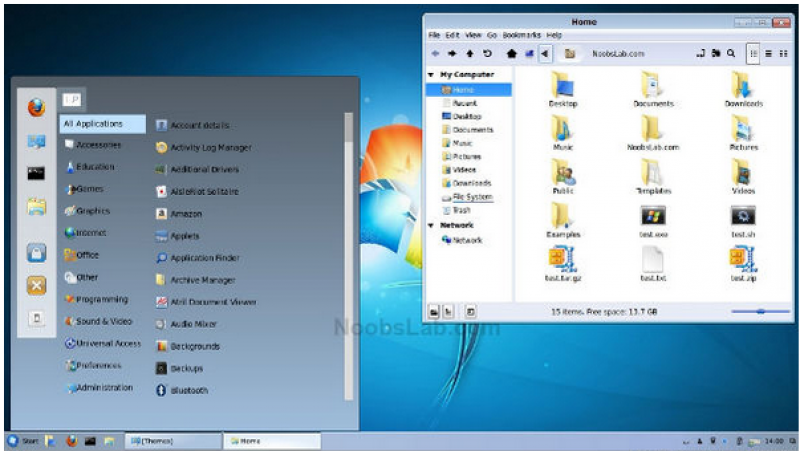Image resolution: width=800 pixels, height=451 pixels.
Task: Click Firefox icon in the taskbar
Action: click(x=72, y=441)
